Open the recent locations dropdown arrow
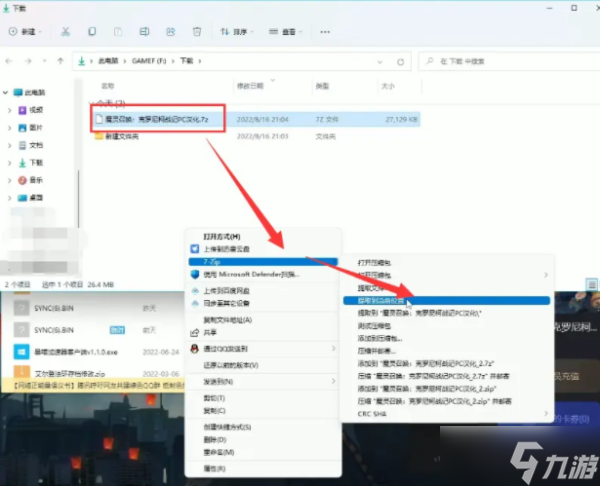 [44, 61]
